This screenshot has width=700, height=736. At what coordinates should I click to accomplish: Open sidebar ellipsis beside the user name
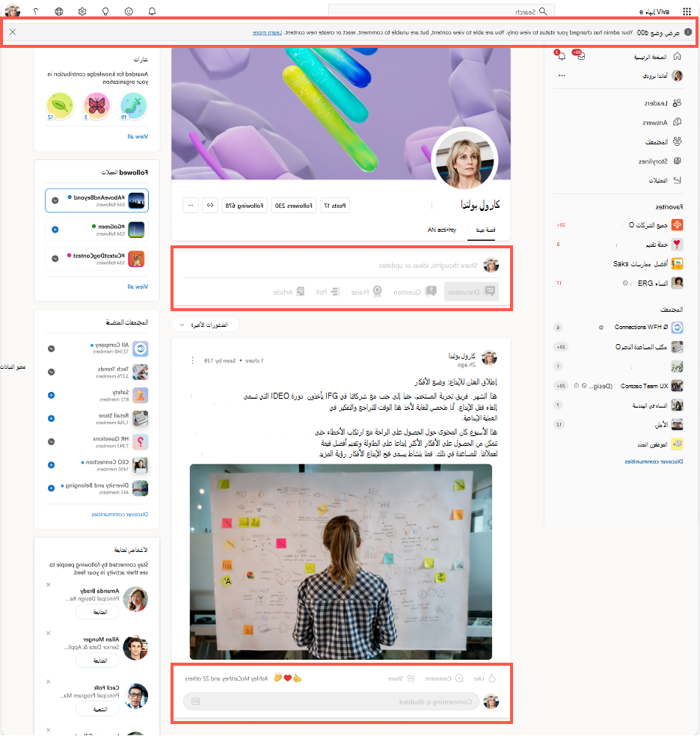tap(562, 76)
